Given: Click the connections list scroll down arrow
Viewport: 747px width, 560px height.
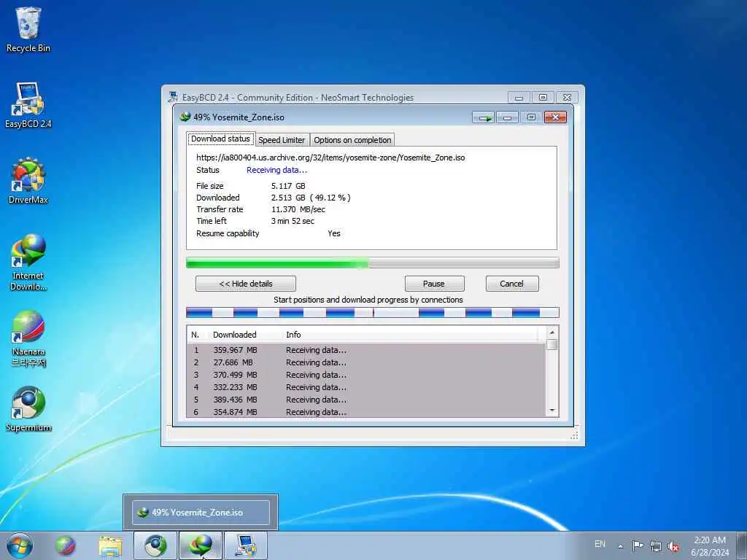Looking at the screenshot, I should [x=552, y=411].
